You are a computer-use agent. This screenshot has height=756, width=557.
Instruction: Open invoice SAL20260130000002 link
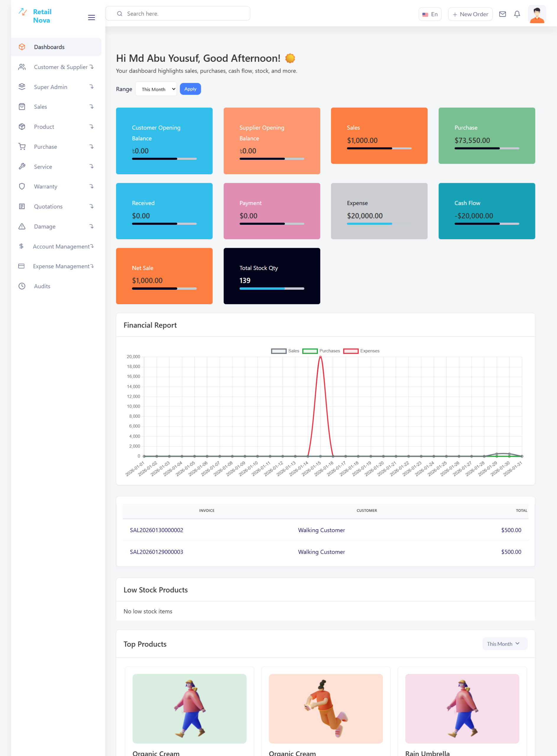pyautogui.click(x=156, y=530)
